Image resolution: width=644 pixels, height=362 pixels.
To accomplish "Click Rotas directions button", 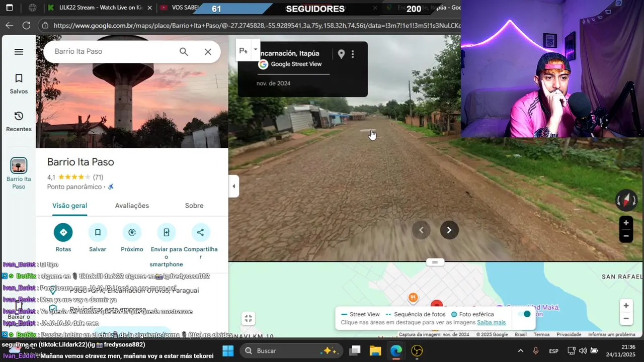I will [63, 238].
